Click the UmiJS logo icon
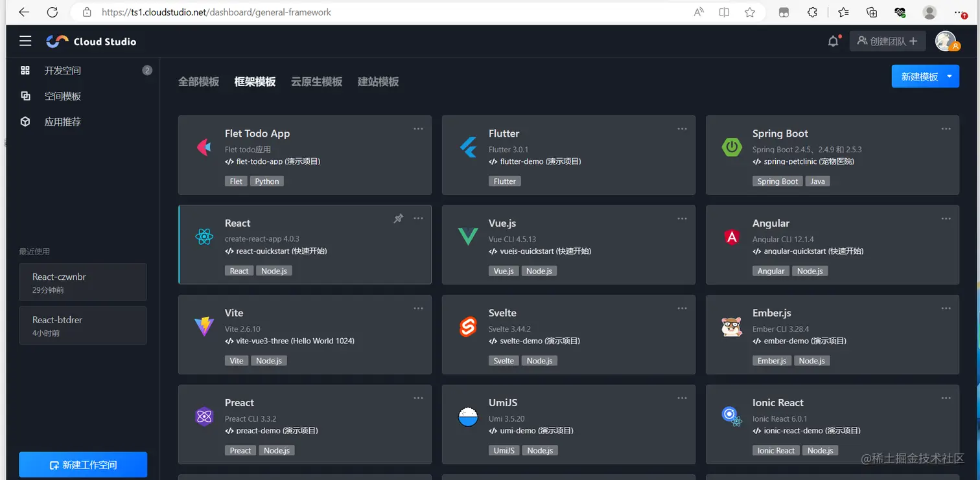980x480 pixels. coord(468,417)
